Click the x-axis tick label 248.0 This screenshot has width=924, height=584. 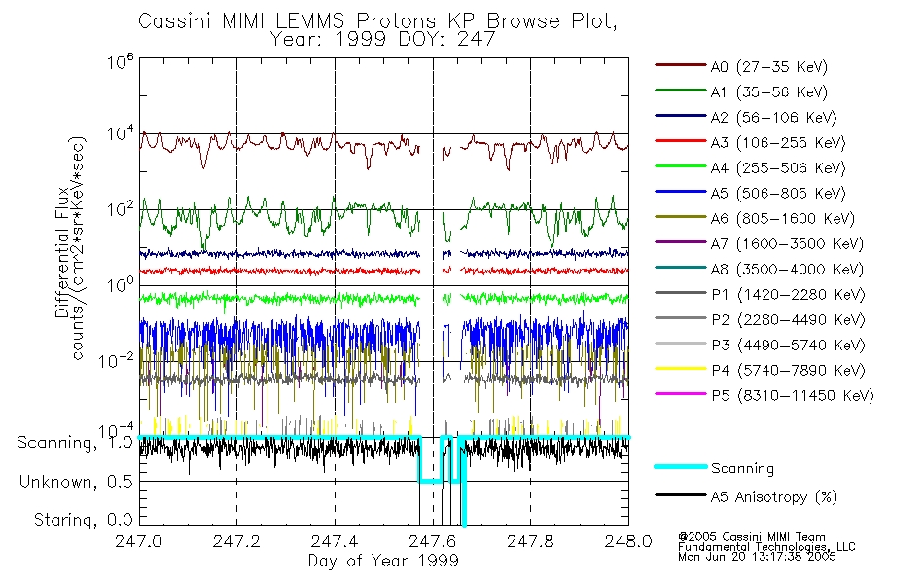coord(628,541)
